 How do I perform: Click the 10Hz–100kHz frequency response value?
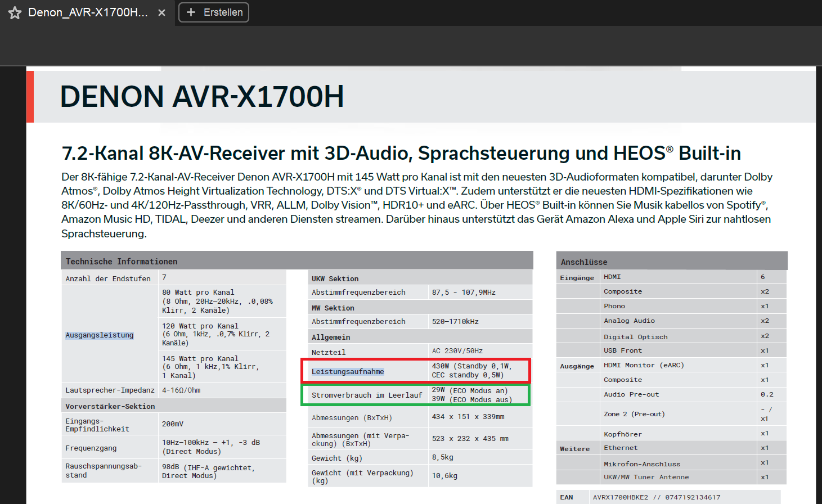pos(211,447)
